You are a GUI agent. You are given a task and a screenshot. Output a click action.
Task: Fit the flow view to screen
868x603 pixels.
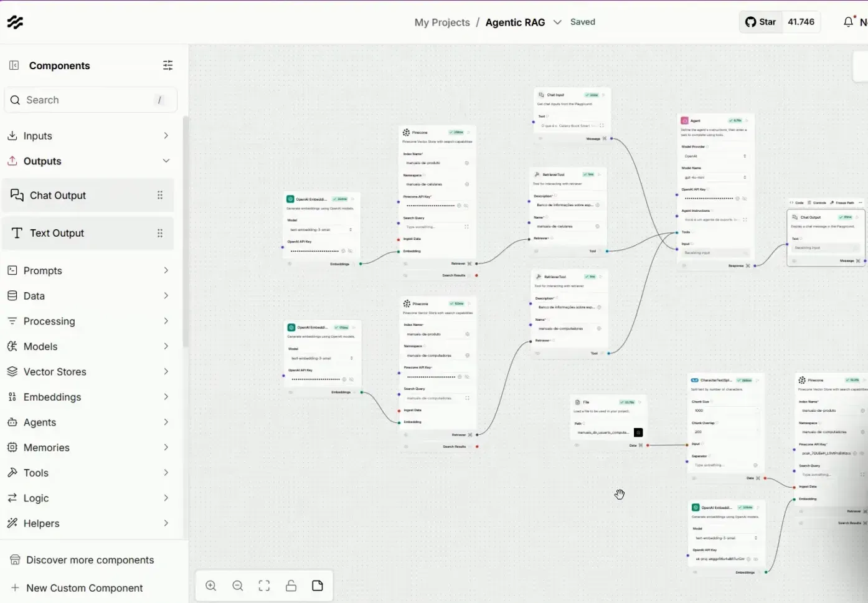click(264, 586)
